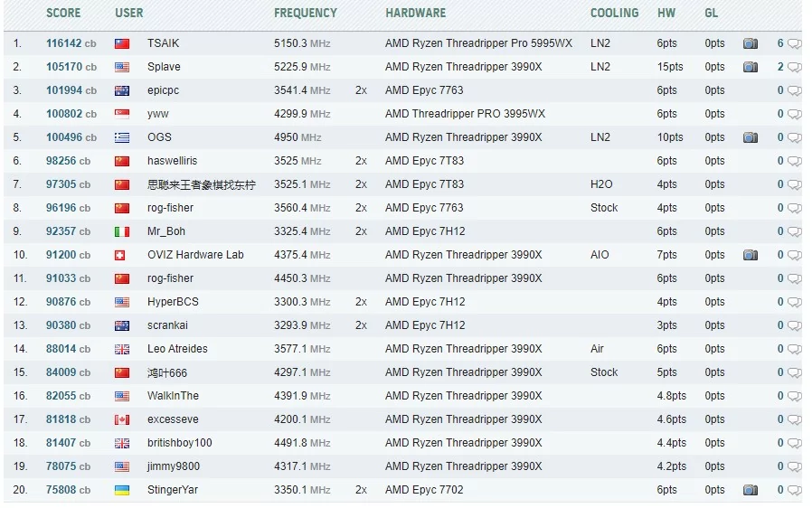
Task: Open the 91200 cb score submission
Action: 68,255
